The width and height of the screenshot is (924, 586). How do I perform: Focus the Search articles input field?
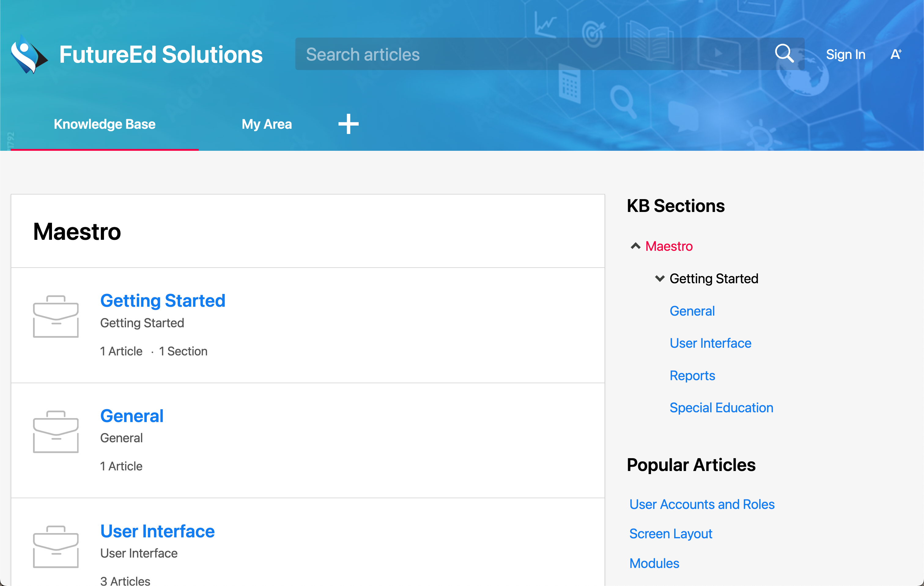[x=530, y=54]
